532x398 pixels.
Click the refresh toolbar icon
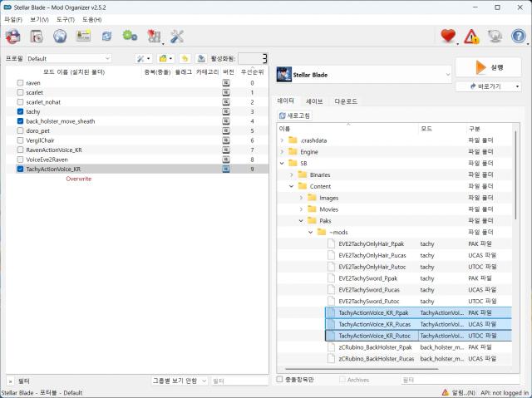106,36
